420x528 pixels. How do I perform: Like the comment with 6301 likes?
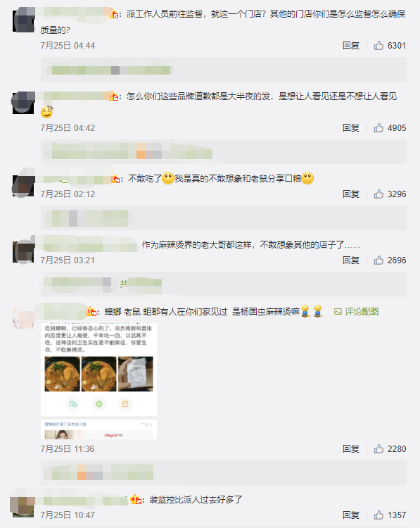pos(378,46)
